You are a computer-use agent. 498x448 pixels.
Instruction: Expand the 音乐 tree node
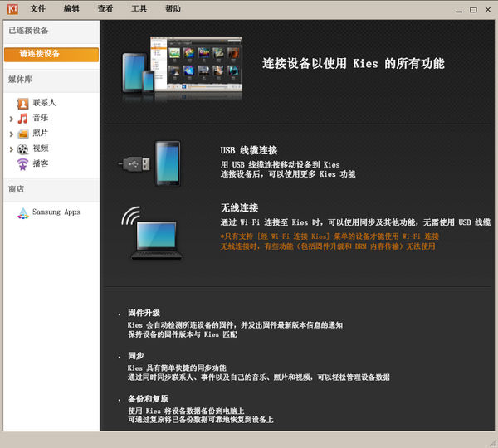click(x=12, y=119)
